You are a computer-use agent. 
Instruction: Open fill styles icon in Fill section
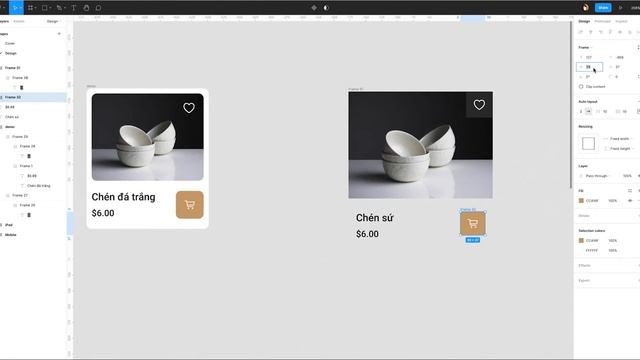pos(630,191)
